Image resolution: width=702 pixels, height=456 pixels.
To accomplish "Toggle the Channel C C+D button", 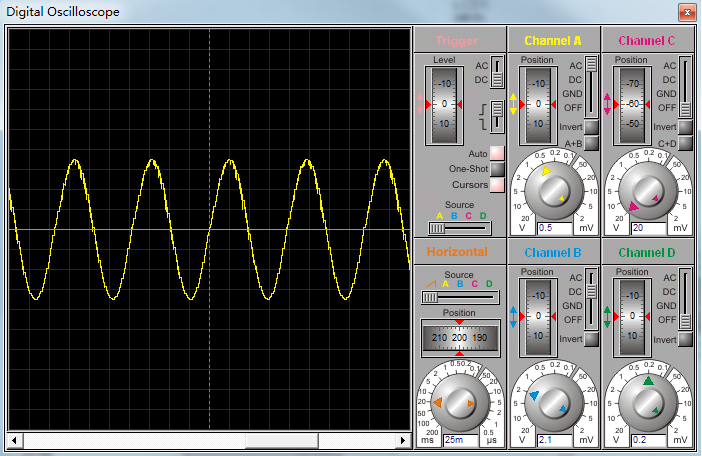I will pos(685,143).
